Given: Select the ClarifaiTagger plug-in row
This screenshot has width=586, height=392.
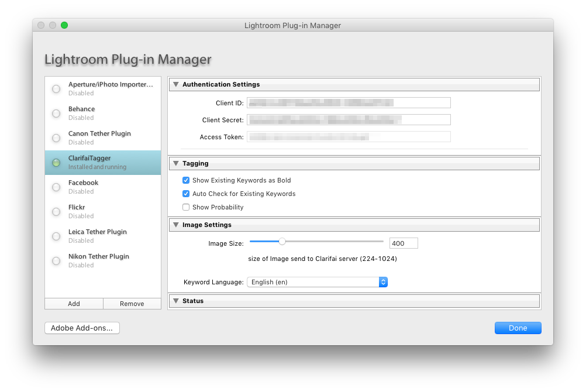Looking at the screenshot, I should click(103, 163).
